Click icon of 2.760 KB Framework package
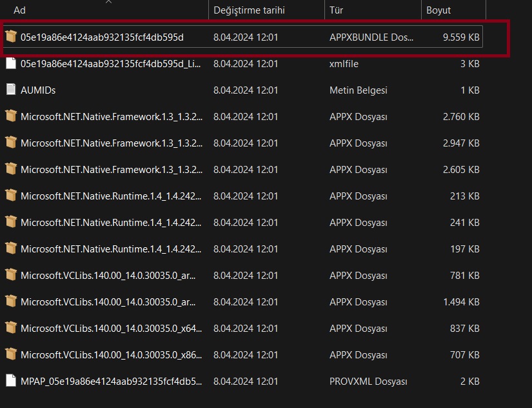The width and height of the screenshot is (532, 408). (10, 117)
